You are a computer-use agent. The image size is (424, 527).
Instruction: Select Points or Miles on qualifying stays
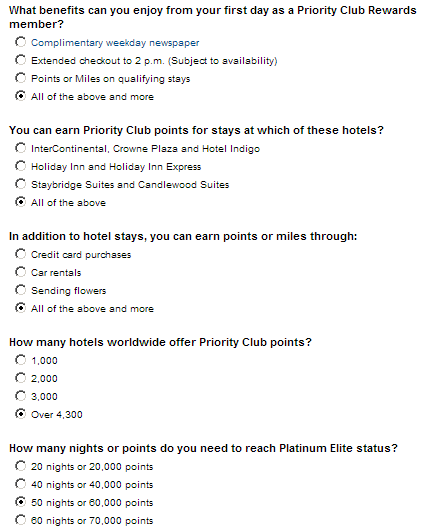click(x=20, y=78)
